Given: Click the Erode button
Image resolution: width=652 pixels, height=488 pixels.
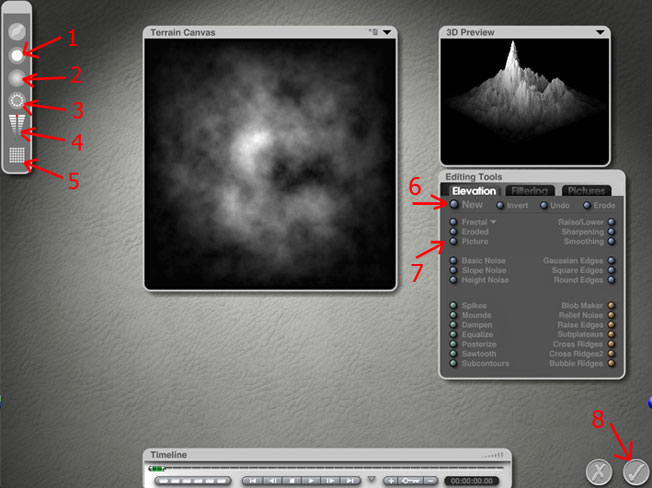Looking at the screenshot, I should pos(587,205).
